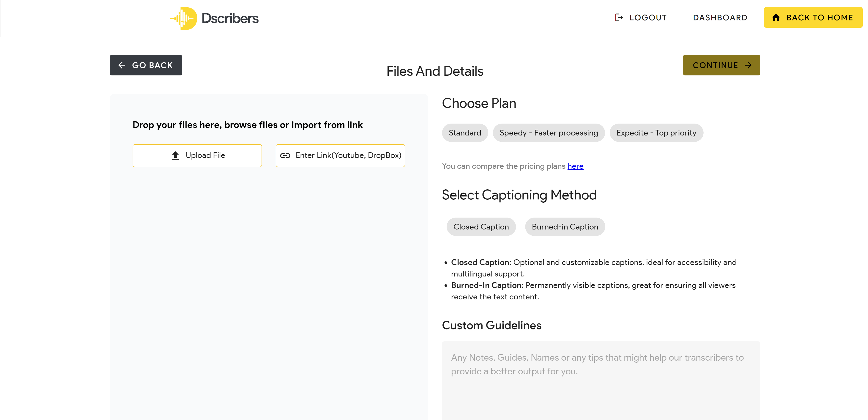Click into the Custom Guidelines text area
The image size is (868, 420).
tap(601, 381)
